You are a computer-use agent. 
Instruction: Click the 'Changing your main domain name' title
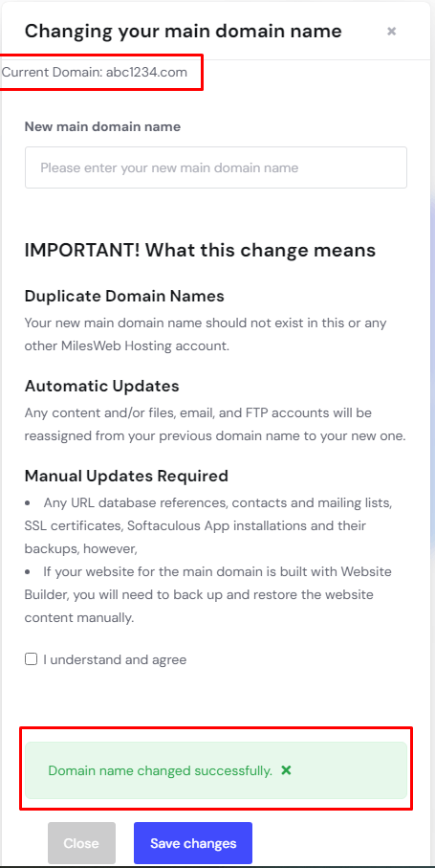pyautogui.click(x=183, y=31)
